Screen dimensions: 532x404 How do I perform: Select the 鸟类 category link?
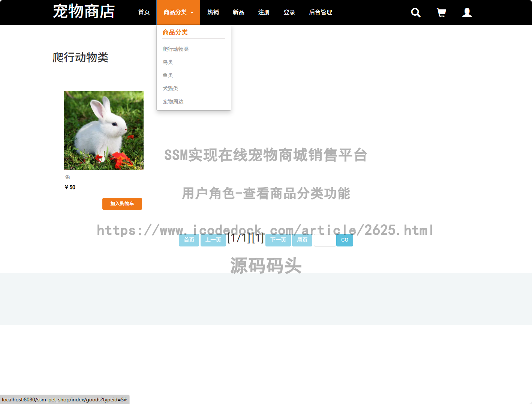(x=168, y=62)
